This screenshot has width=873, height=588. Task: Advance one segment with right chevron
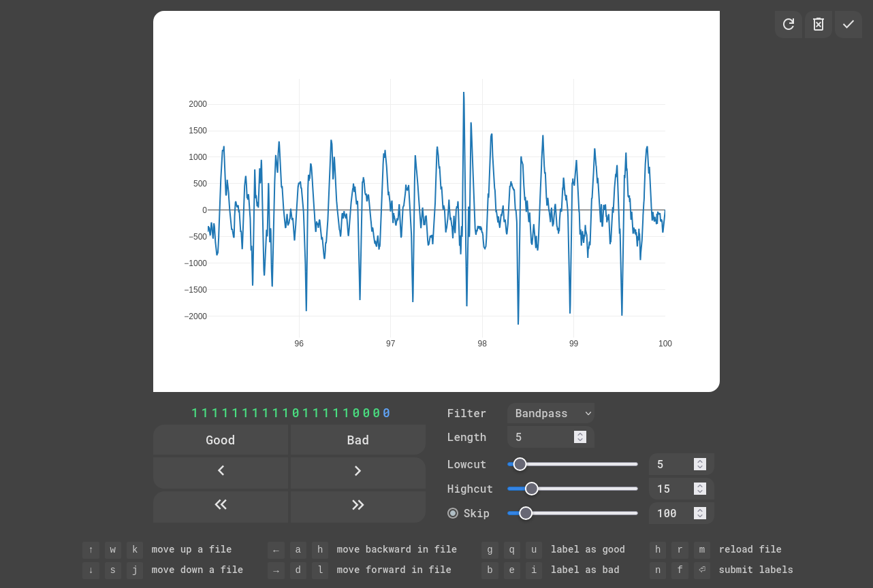[x=358, y=471]
